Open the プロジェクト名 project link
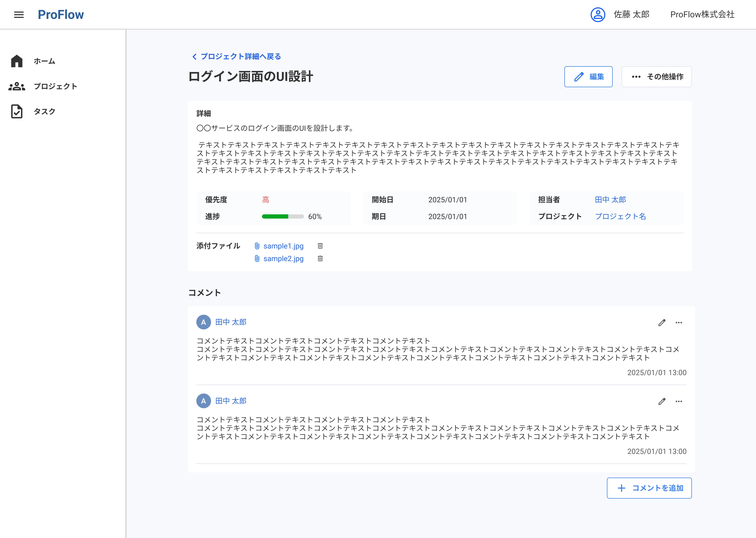This screenshot has height=538, width=756. 620,216
